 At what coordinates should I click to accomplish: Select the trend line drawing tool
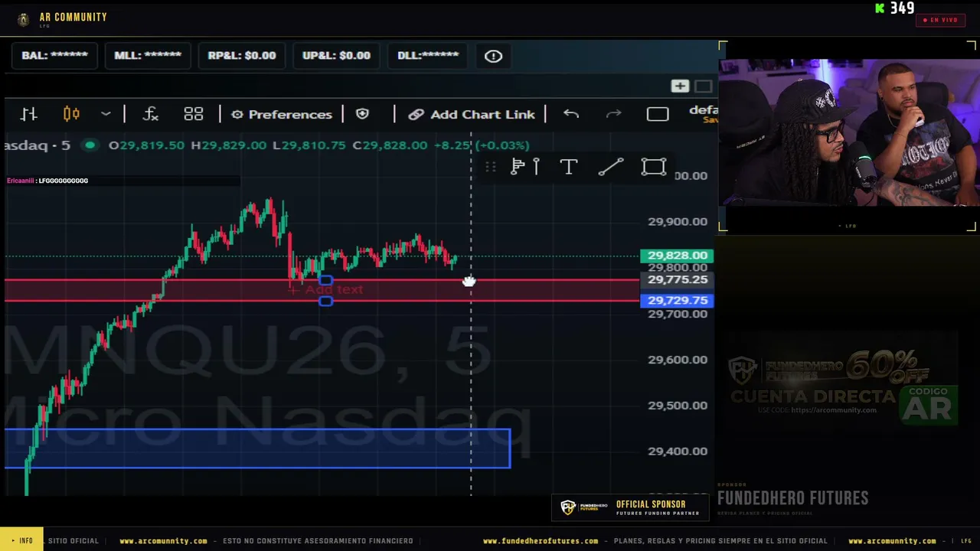click(610, 167)
